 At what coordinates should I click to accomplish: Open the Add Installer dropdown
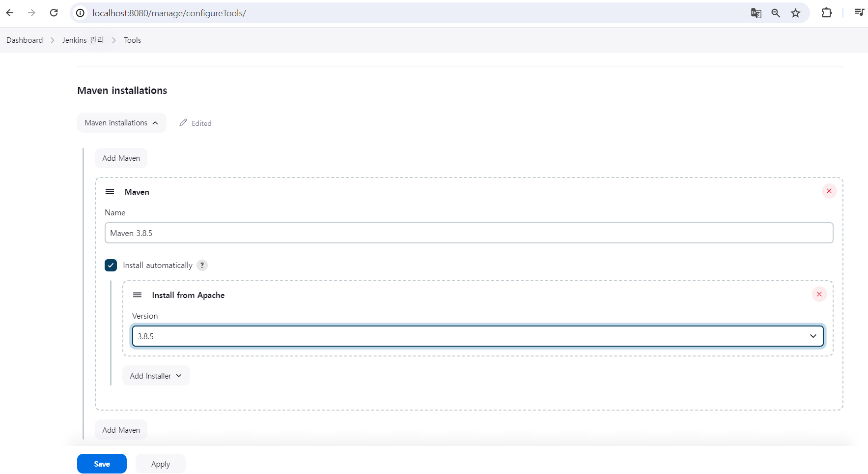(156, 376)
